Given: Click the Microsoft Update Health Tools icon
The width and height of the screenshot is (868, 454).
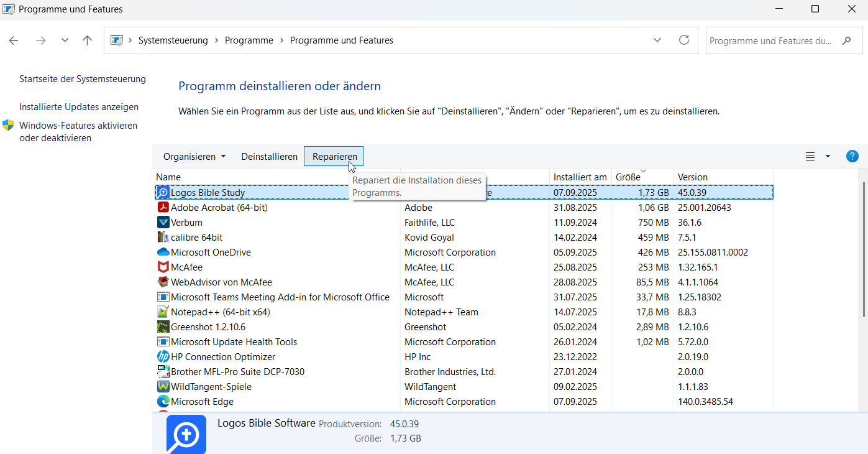Looking at the screenshot, I should tap(163, 341).
